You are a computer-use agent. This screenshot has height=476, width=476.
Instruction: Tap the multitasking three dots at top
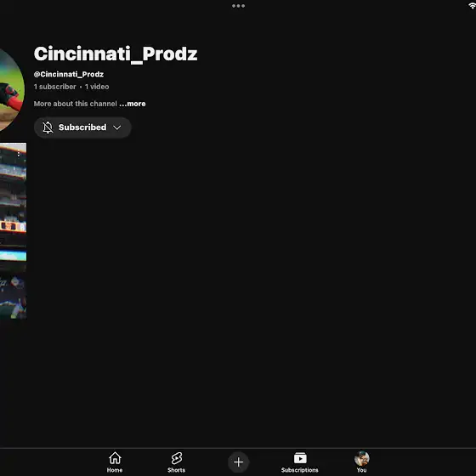(x=238, y=6)
